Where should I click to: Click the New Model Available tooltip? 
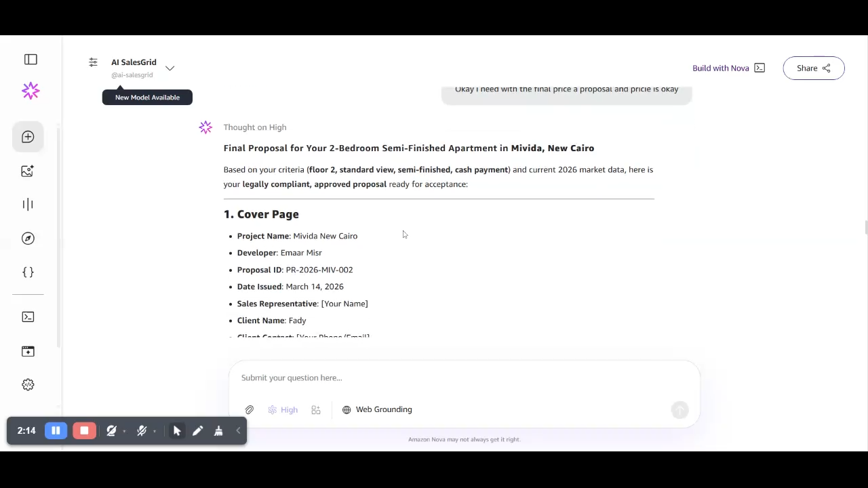(x=147, y=97)
